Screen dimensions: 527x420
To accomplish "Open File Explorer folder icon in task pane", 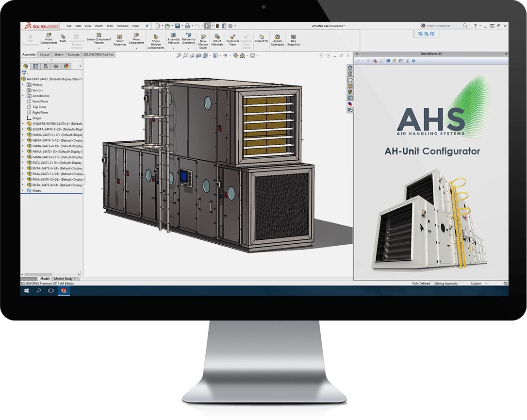I will pos(350,80).
